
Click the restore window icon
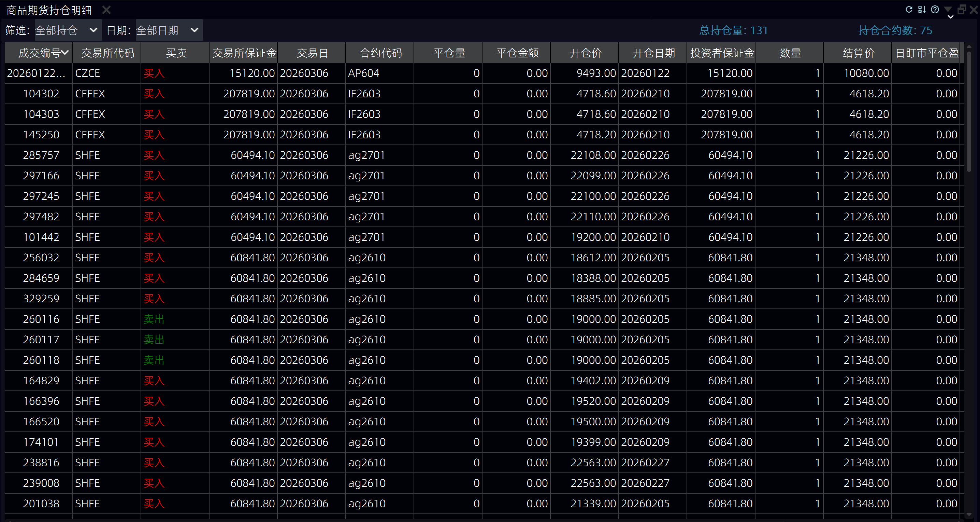pyautogui.click(x=961, y=10)
